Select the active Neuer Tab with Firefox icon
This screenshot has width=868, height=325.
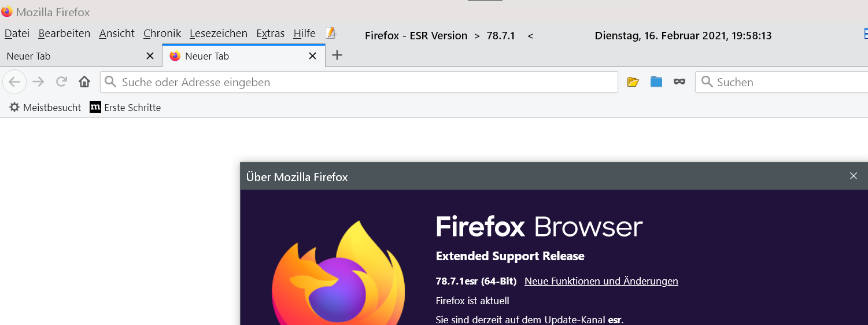(243, 56)
